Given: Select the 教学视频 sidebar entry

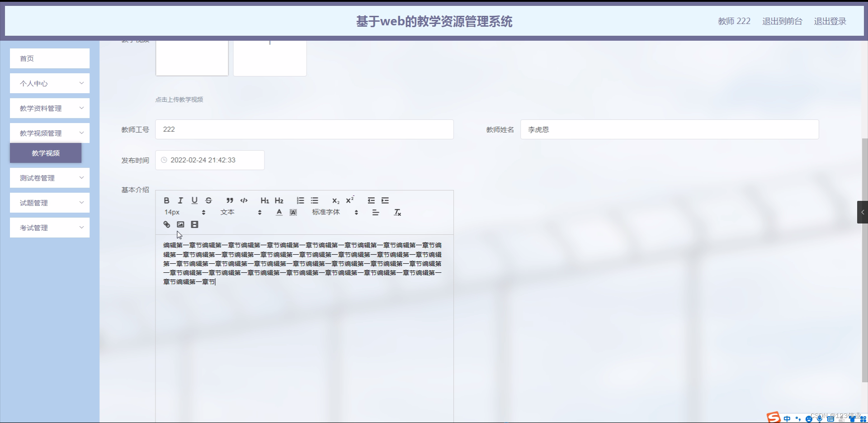Looking at the screenshot, I should 46,153.
